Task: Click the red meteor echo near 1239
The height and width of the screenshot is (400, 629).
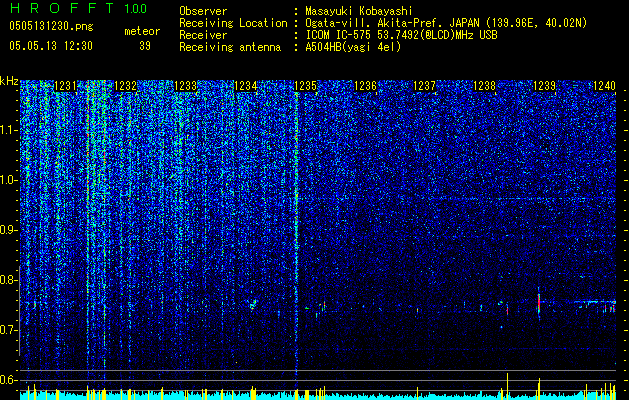Action: pyautogui.click(x=539, y=302)
